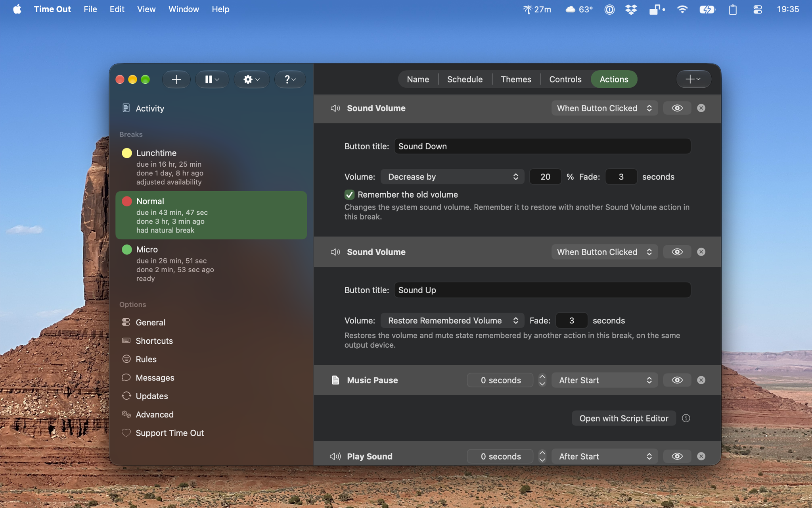Open After Start dropdown for Music Pause
Image resolution: width=812 pixels, height=508 pixels.
pos(604,380)
